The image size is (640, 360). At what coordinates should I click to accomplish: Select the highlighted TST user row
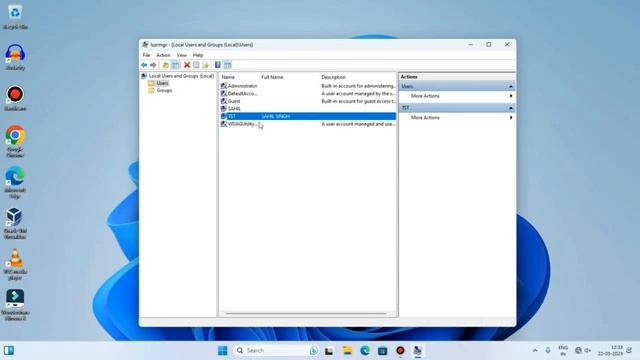[308, 116]
